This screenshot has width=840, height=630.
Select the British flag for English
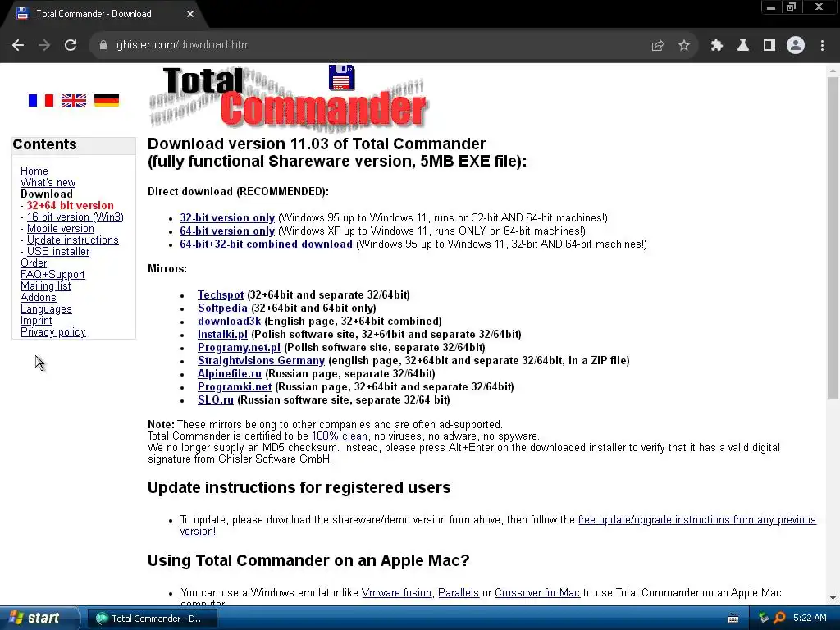[x=73, y=100]
